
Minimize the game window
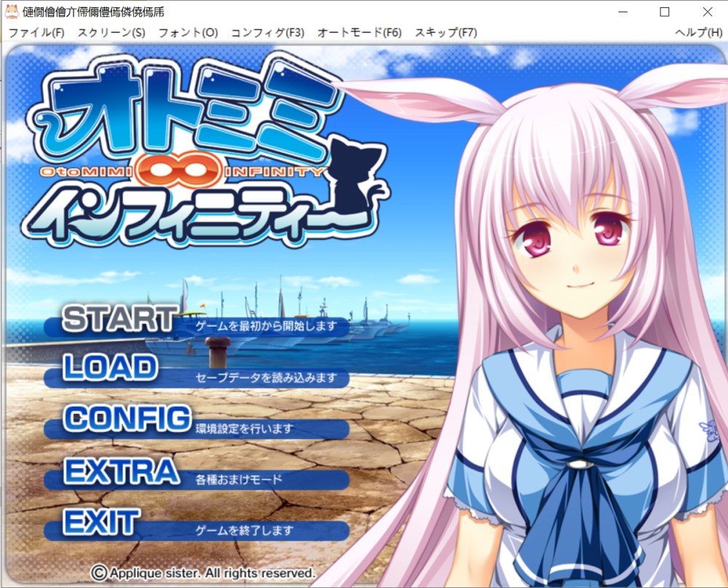tap(622, 12)
